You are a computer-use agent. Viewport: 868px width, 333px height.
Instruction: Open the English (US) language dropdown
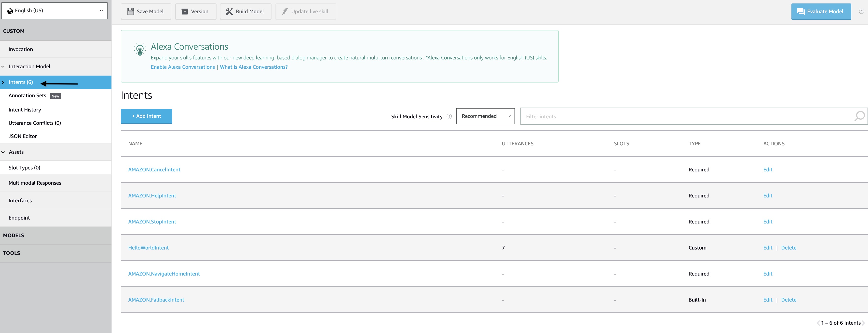pyautogui.click(x=54, y=11)
